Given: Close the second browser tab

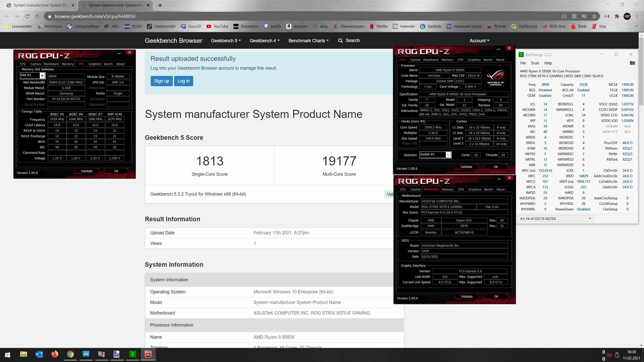Looking at the screenshot, I should (x=148, y=5).
